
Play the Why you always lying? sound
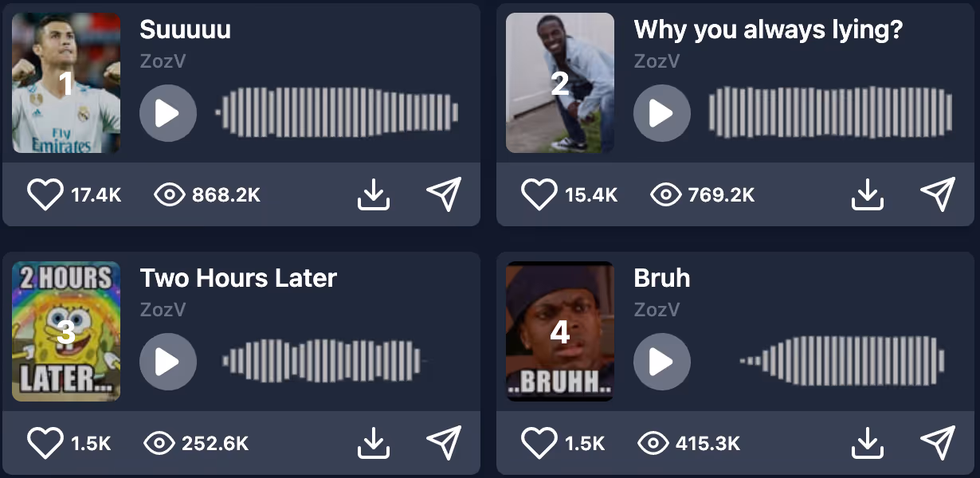[x=661, y=113]
